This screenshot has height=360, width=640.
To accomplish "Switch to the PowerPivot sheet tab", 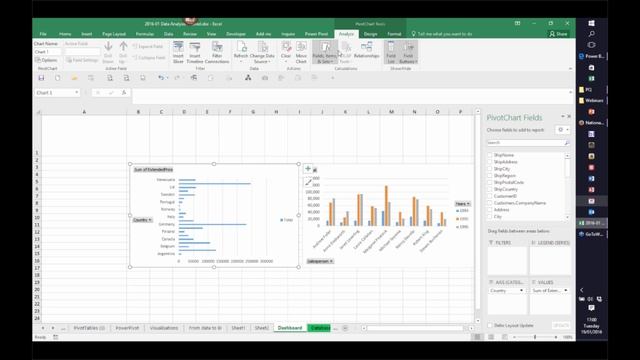I will pyautogui.click(x=127, y=328).
